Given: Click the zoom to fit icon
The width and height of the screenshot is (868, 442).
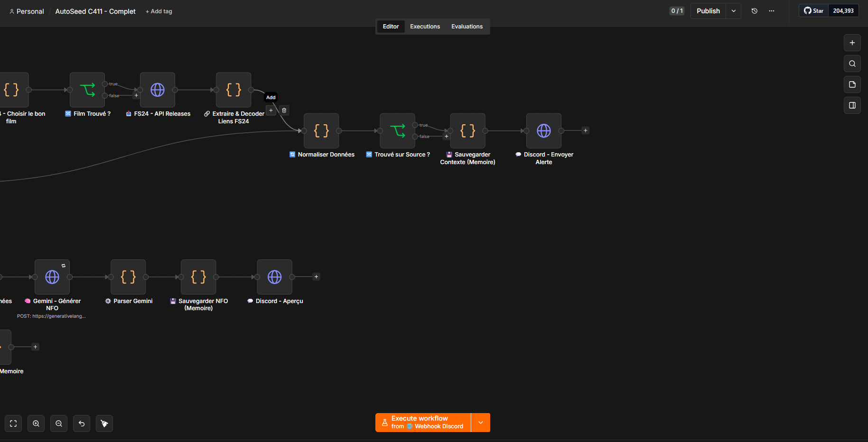Looking at the screenshot, I should 13,424.
